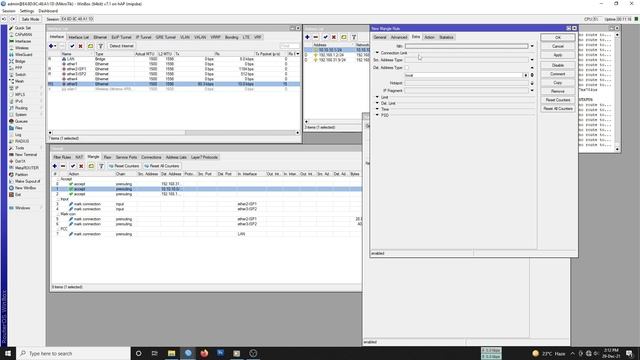
Task: Open Interfaces in the sidebar
Action: coord(23,41)
